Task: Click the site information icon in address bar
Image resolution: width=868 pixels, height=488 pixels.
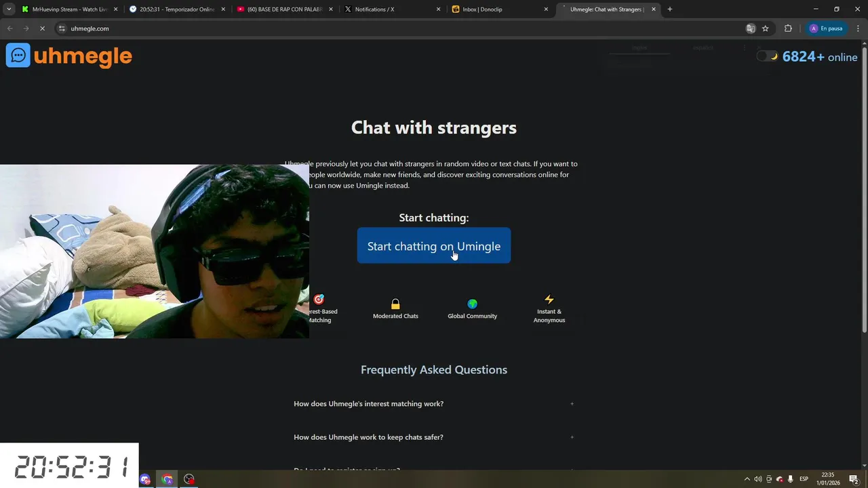Action: [62, 28]
